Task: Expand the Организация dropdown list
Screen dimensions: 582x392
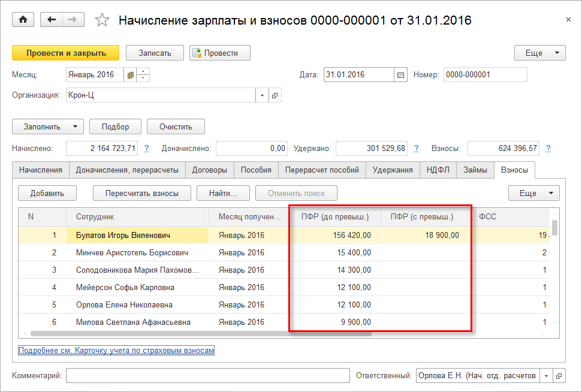Action: [x=263, y=95]
